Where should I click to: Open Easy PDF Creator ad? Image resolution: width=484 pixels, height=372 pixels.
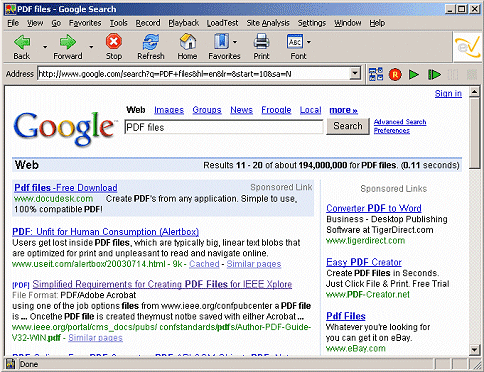pos(364,262)
